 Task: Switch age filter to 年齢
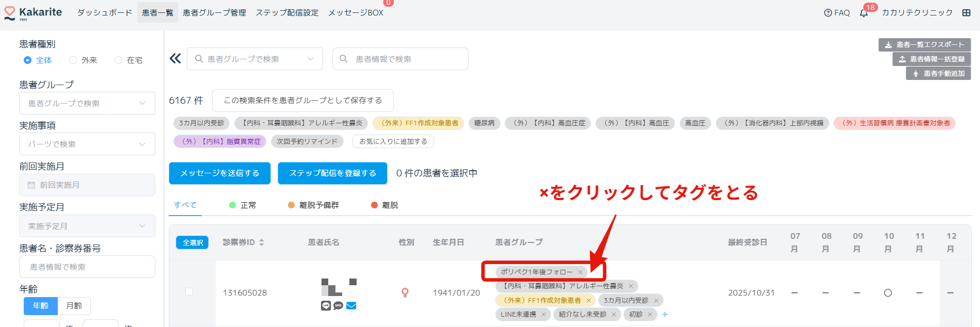(41, 306)
